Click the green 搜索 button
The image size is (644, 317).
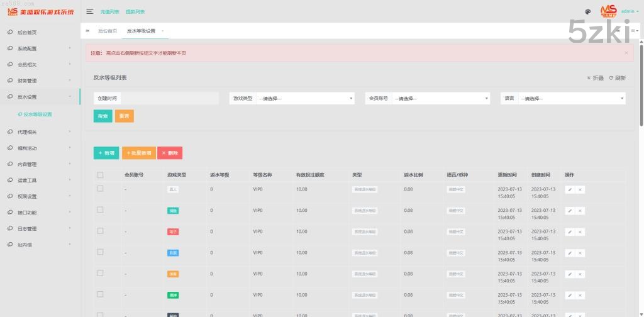click(x=103, y=116)
